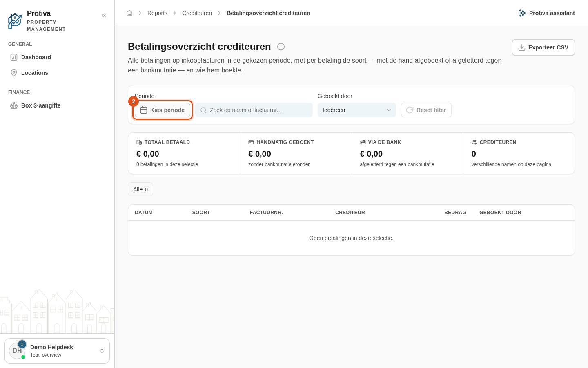Open info tooltip next to page title

281,47
